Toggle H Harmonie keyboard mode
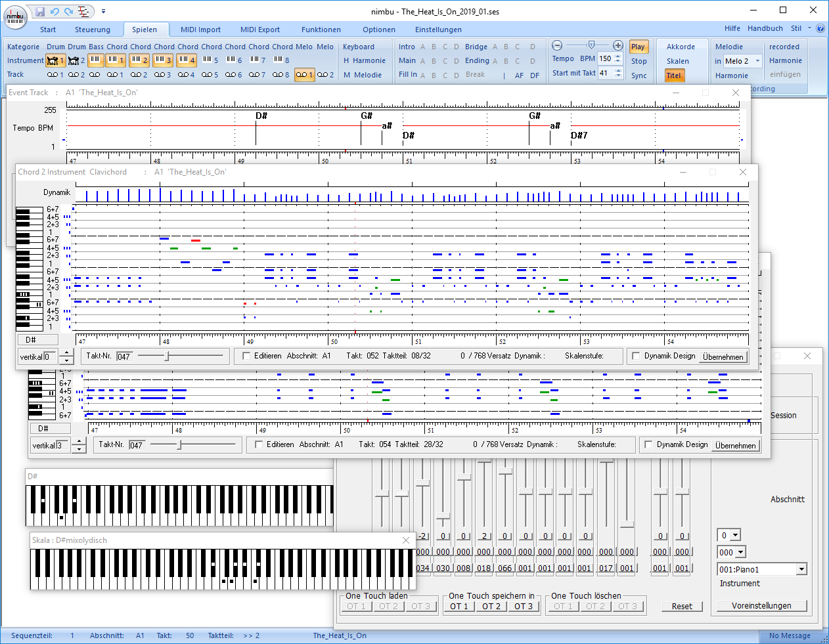Image resolution: width=829 pixels, height=644 pixels. point(365,60)
